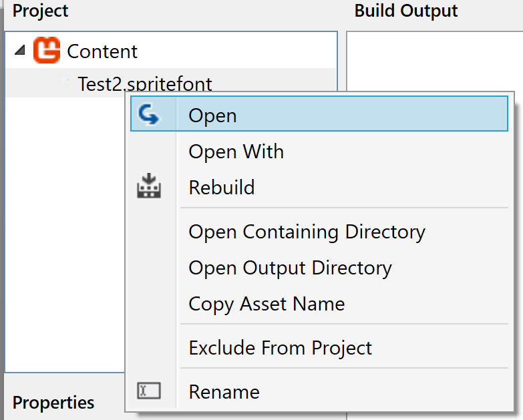
Task: Click the MonoGame logo icon beside Content
Action: coord(47,51)
